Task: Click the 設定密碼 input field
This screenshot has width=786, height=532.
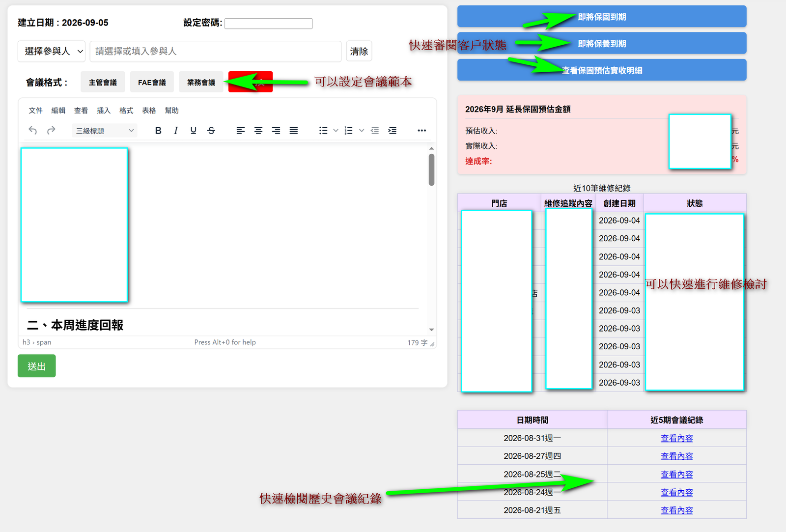Action: (x=269, y=23)
